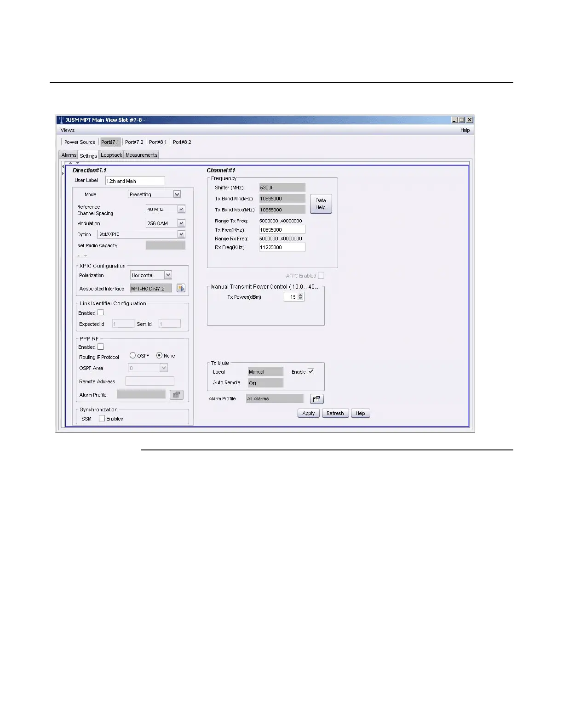Screen dimensions: 563x728
Task: Enable the PPP RF checkbox
Action: click(101, 347)
